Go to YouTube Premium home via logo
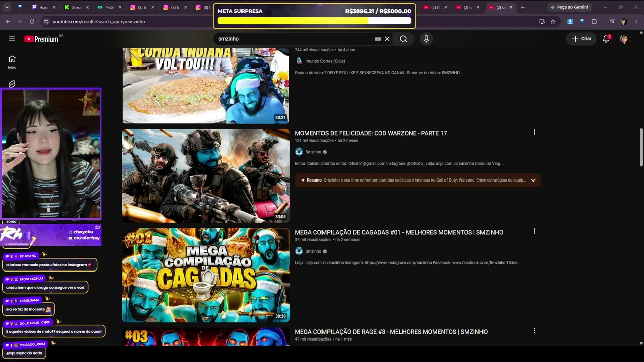 tap(41, 39)
